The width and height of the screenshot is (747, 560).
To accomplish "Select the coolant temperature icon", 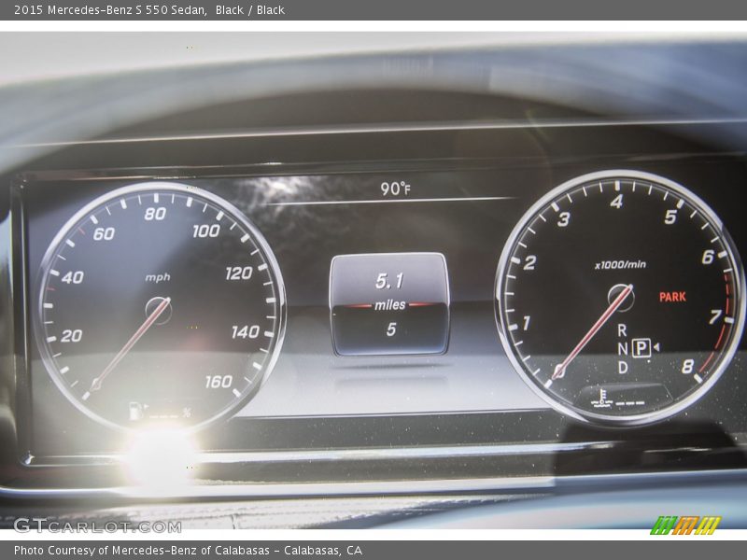I will [x=603, y=397].
